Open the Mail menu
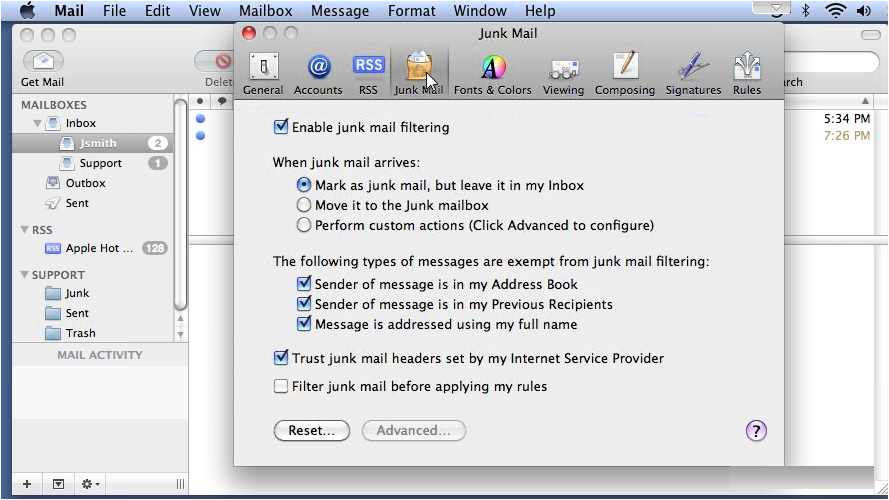Viewport: 889px width, 500px height. [x=69, y=11]
